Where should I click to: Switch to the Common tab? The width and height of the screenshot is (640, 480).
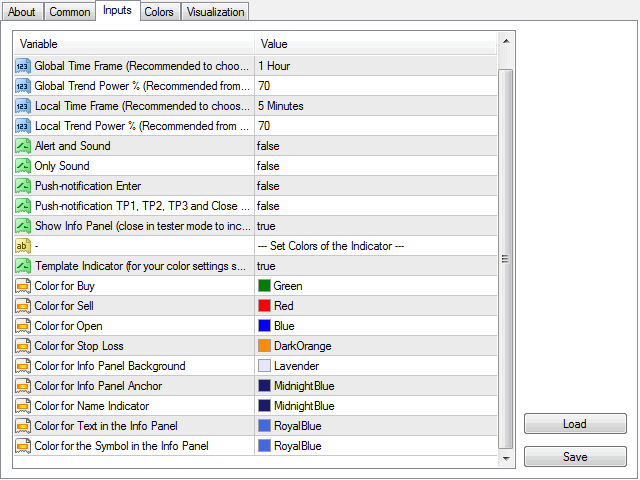coord(70,12)
